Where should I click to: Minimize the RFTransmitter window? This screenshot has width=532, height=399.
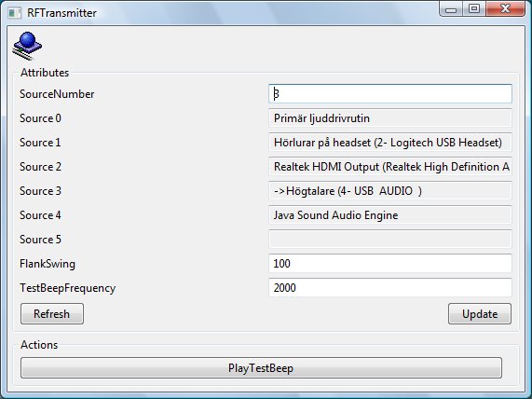(x=451, y=8)
